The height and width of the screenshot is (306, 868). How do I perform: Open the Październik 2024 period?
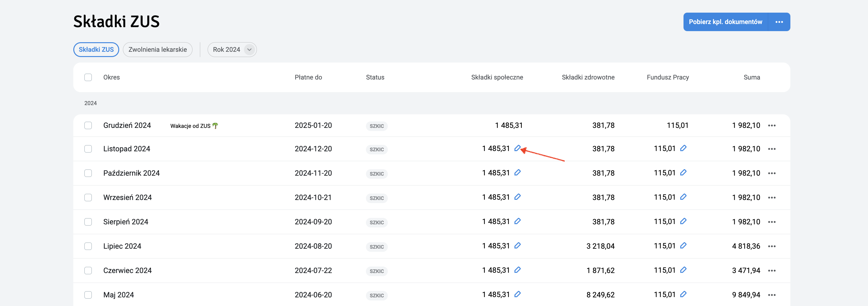132,173
